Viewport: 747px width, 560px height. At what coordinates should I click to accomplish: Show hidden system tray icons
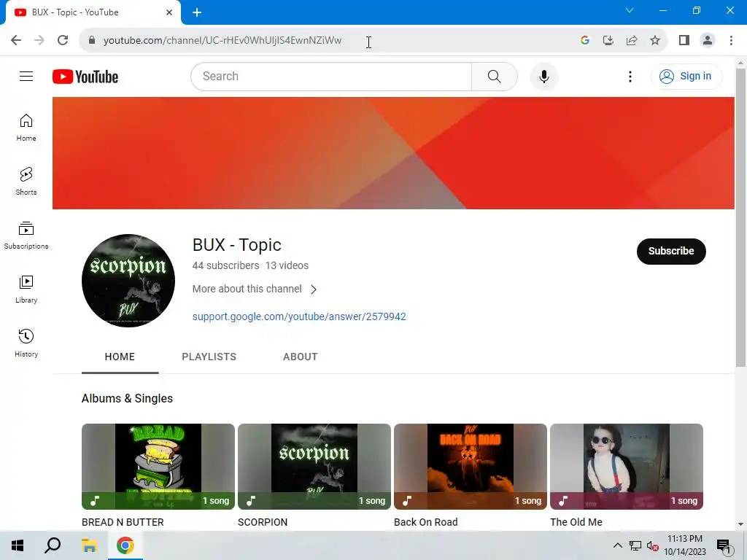(x=617, y=545)
